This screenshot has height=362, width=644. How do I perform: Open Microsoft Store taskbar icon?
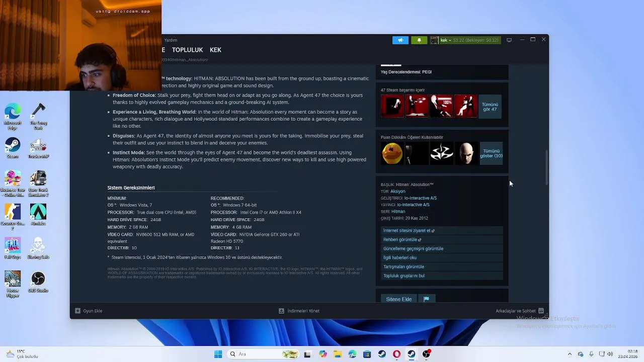pos(367,354)
